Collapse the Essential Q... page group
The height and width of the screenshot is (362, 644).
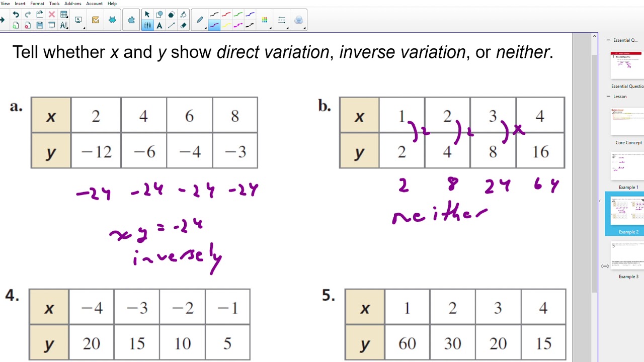(608, 40)
